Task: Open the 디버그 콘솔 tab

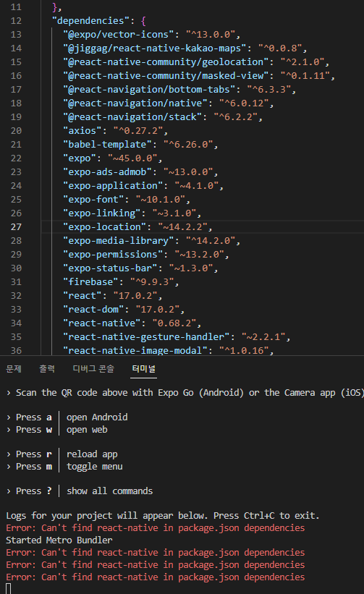Action: pos(93,368)
